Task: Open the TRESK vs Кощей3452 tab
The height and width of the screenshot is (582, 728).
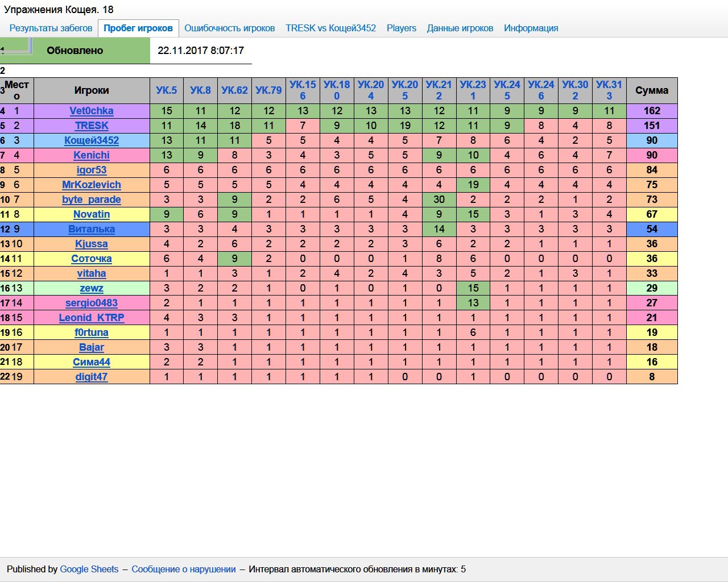Action: [330, 28]
